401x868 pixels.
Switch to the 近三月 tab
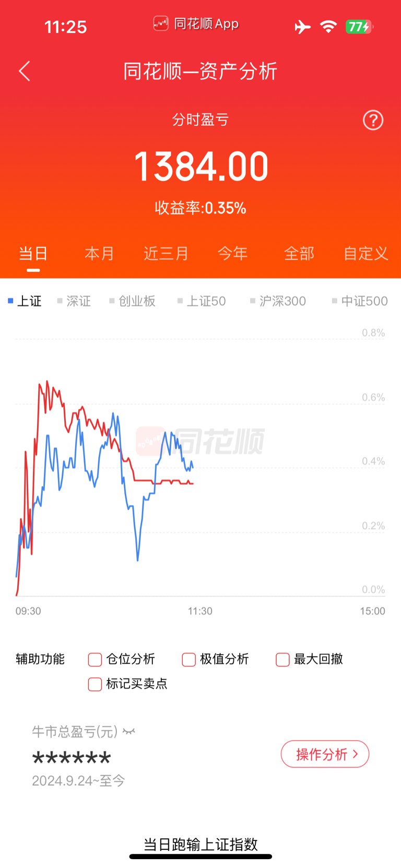point(166,253)
